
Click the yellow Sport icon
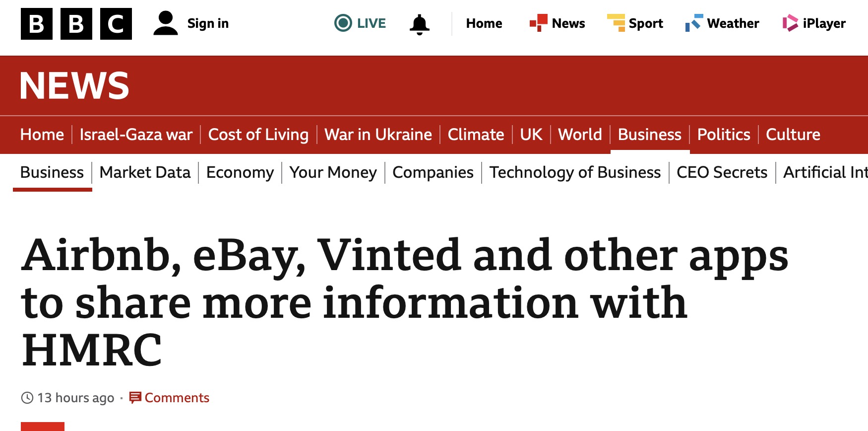click(x=616, y=23)
